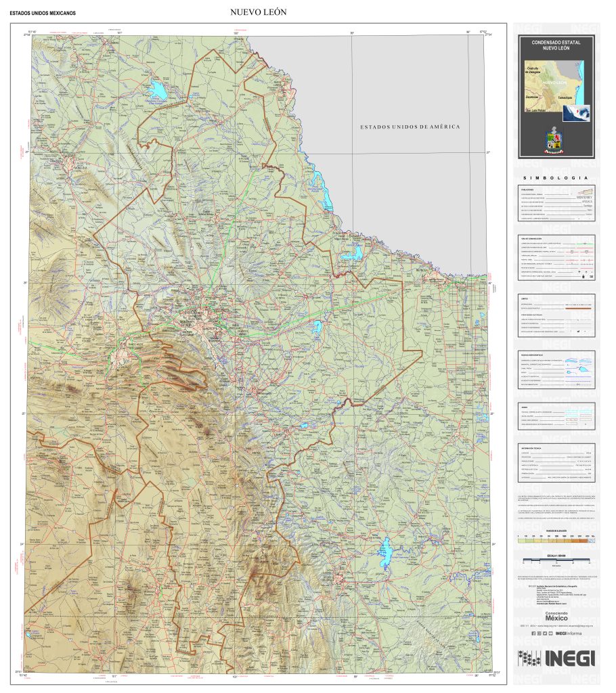This screenshot has height=693, width=616.
Task: Click the Conociendo México logo
Action: click(x=556, y=616)
